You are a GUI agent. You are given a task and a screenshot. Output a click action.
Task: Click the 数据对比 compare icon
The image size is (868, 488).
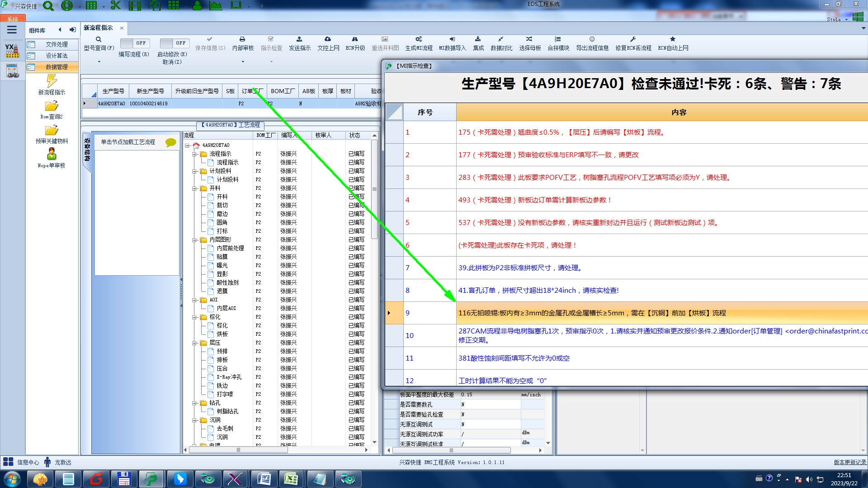(x=501, y=39)
